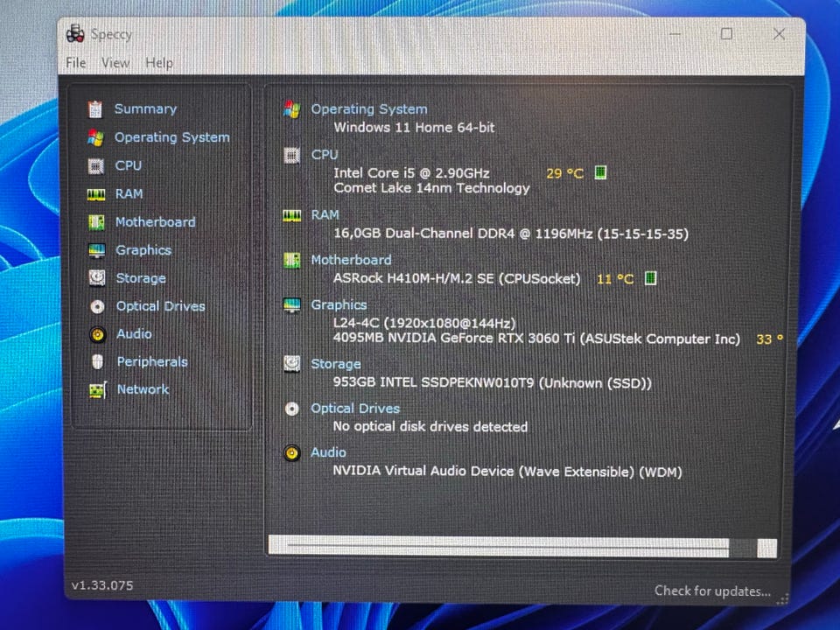View Peripherals section in sidebar
This screenshot has height=630, width=840.
152,361
